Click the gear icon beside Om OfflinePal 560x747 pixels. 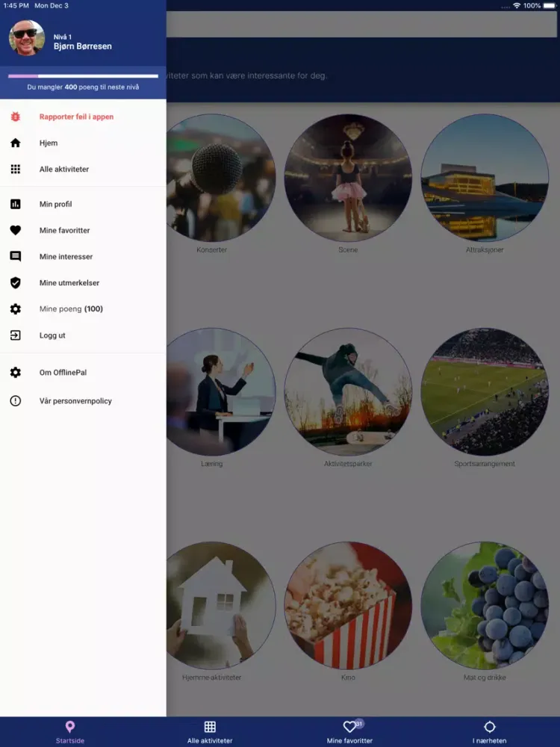[15, 373]
